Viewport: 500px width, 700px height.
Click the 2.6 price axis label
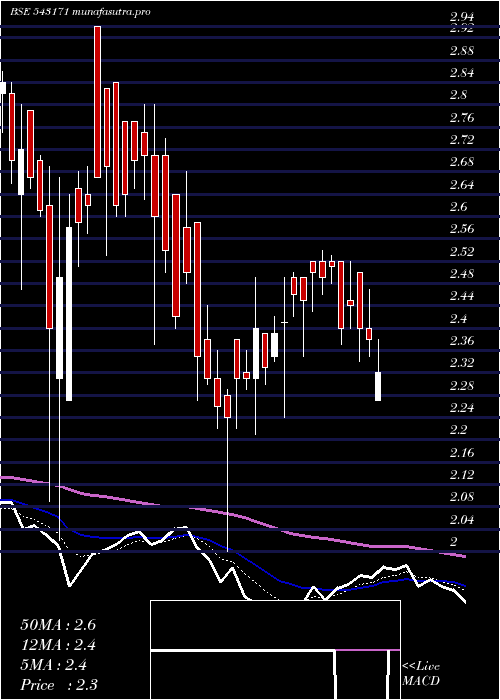click(458, 207)
